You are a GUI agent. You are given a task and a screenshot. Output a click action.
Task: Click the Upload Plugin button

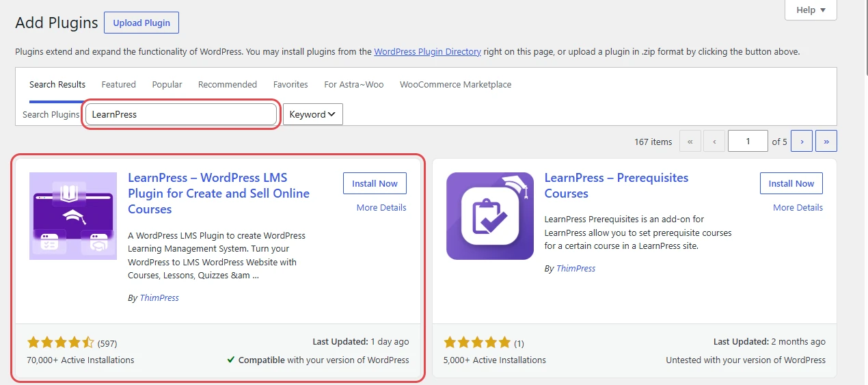(x=141, y=23)
